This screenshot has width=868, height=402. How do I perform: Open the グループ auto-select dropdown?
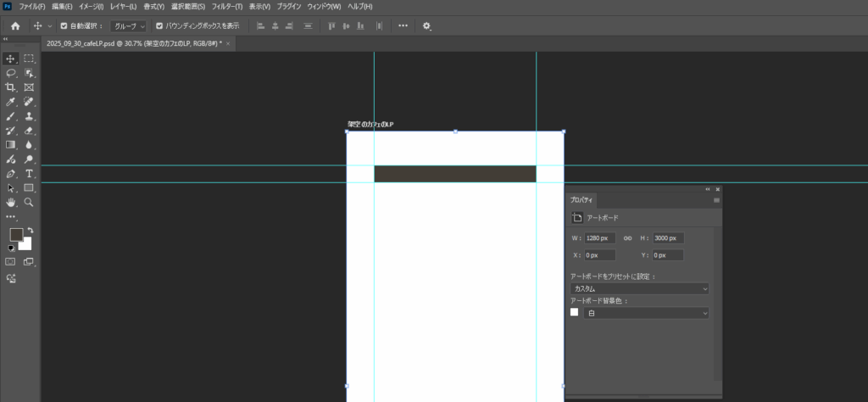(x=130, y=25)
